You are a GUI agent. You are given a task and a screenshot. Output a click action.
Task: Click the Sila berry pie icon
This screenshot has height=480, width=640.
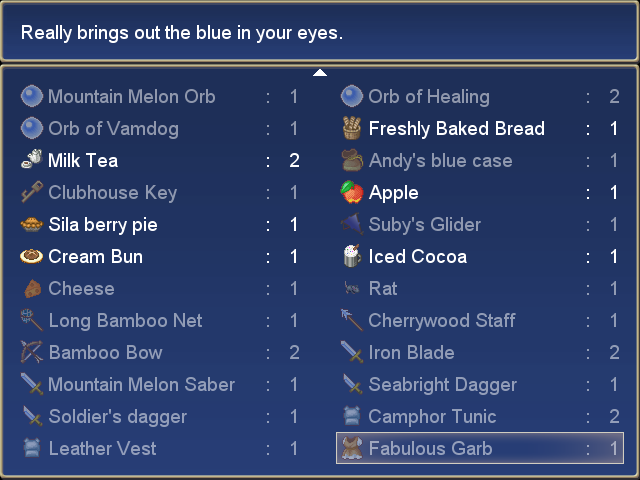[x=31, y=224]
